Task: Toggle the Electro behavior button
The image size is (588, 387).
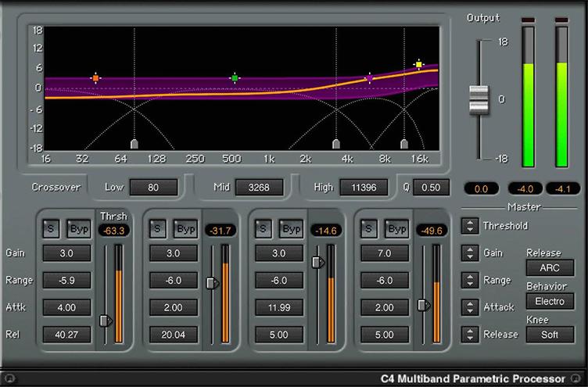Action: [x=550, y=301]
